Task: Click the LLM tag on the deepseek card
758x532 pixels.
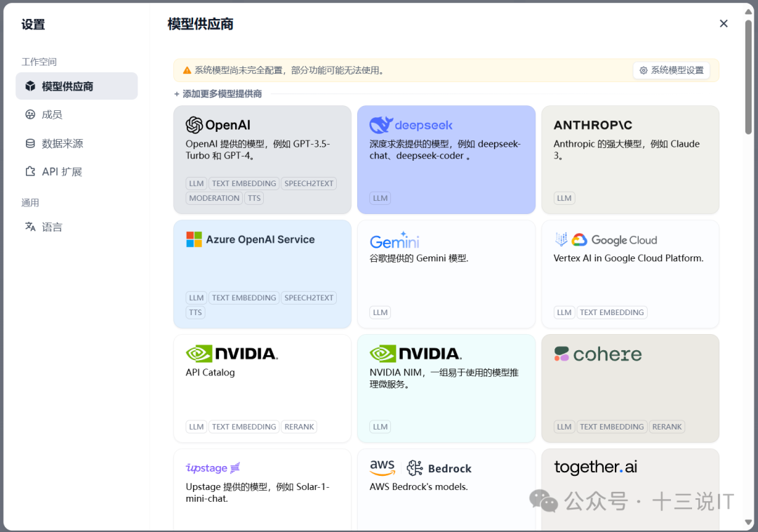Action: [380, 198]
